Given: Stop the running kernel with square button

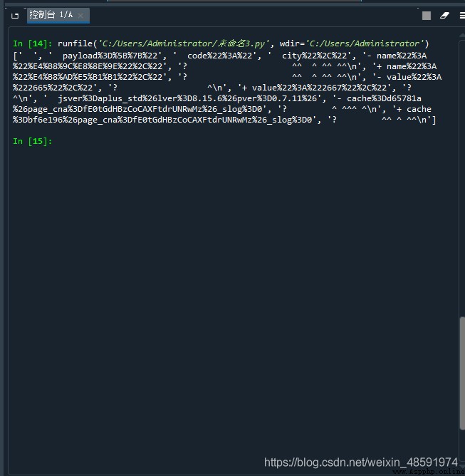Looking at the screenshot, I should (x=427, y=16).
